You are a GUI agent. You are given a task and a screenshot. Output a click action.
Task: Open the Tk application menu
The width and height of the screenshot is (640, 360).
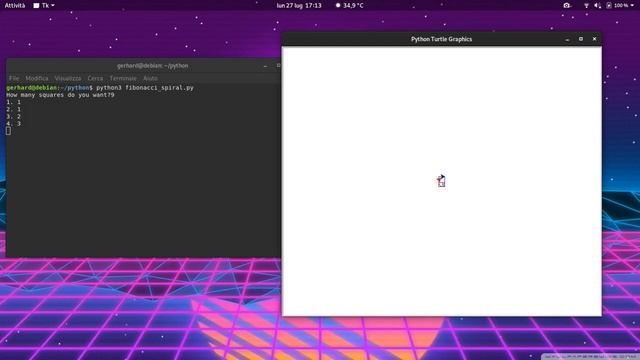44,5
